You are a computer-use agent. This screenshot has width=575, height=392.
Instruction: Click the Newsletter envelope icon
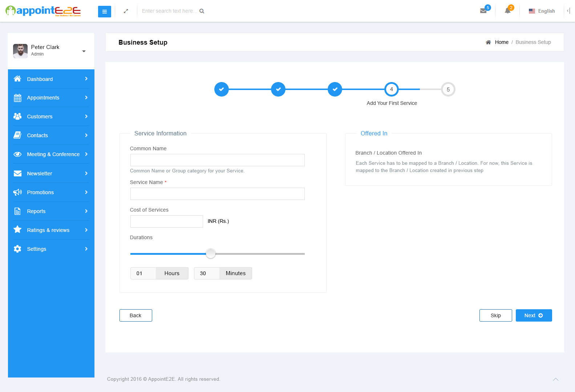[17, 173]
